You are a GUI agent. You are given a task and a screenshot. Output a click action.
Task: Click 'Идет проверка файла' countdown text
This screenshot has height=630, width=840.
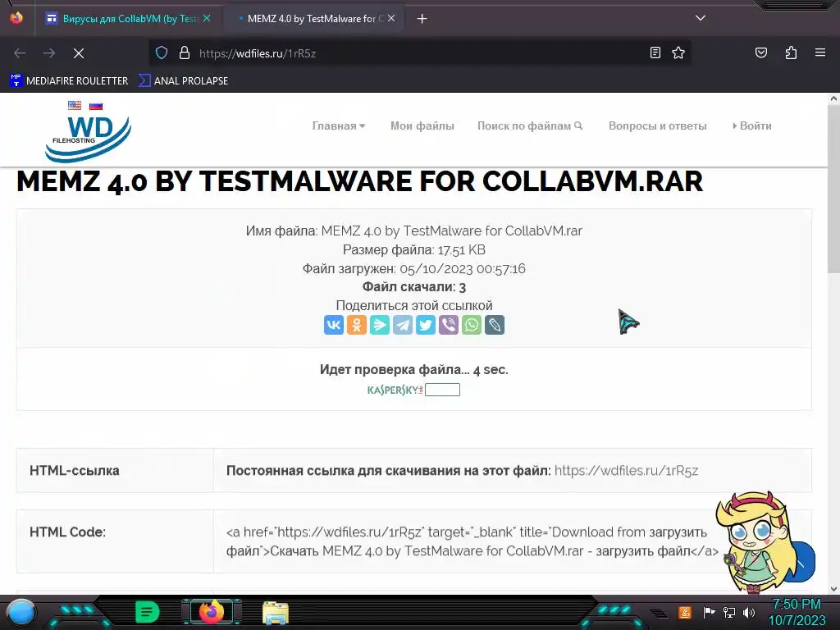(x=414, y=370)
